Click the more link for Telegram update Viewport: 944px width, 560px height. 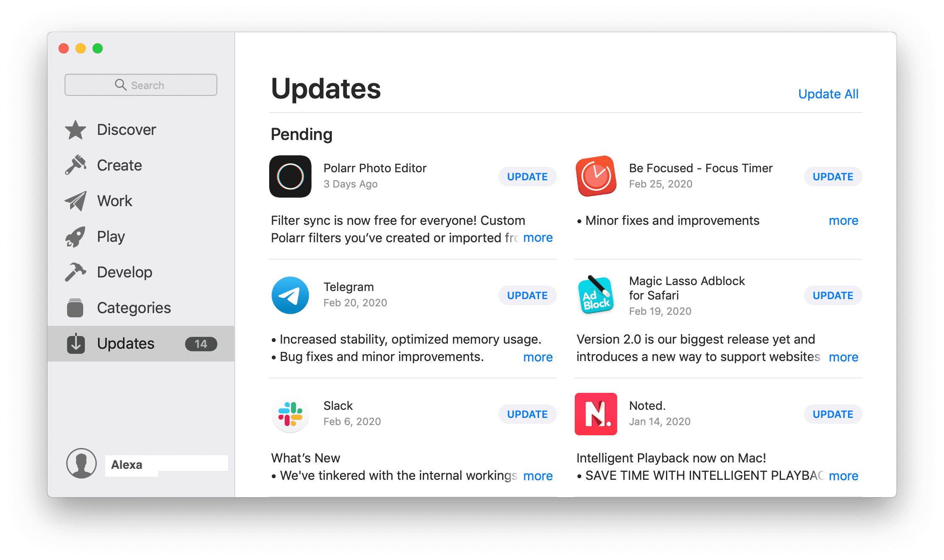pos(537,356)
